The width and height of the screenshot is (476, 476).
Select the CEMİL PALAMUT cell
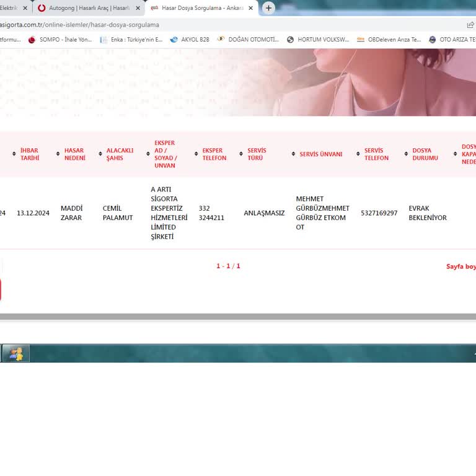click(x=118, y=213)
